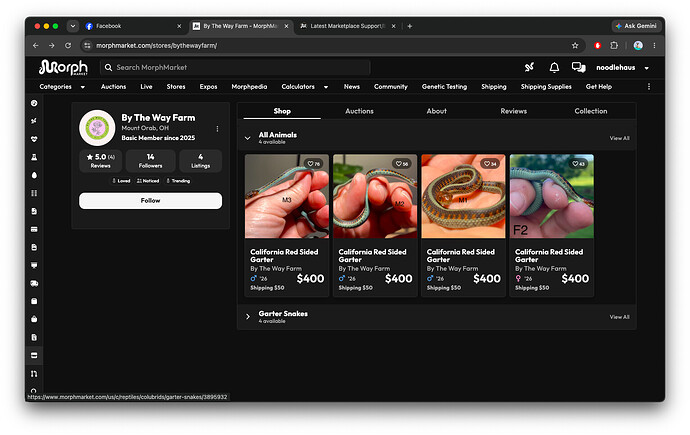The width and height of the screenshot is (690, 435).
Task: Open the Chrome three-dot menu
Action: click(654, 45)
